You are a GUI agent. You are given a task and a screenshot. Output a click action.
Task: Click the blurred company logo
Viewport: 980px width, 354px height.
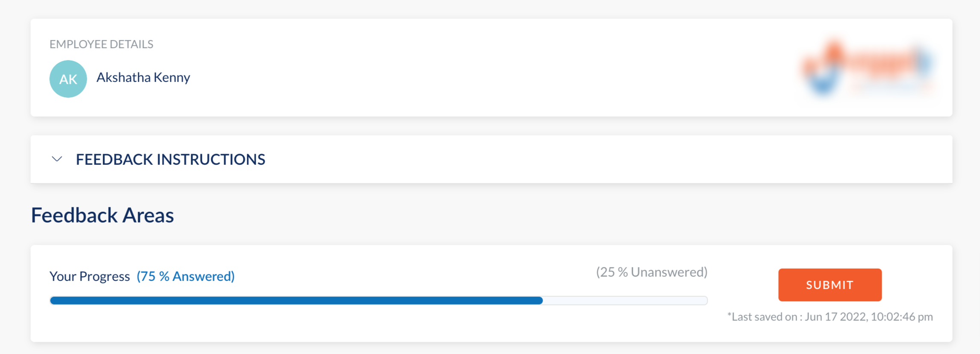coord(867,67)
